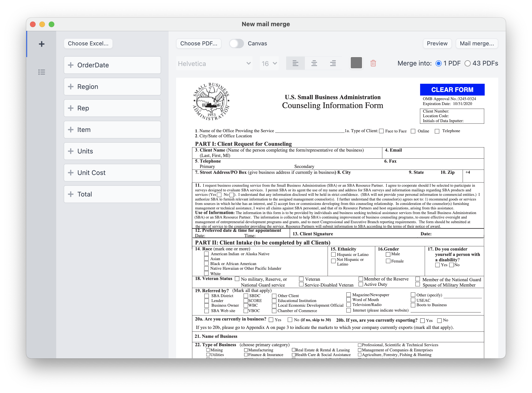Open the font size 16 dropdown
Viewport: 532px width, 393px height.
pos(269,64)
